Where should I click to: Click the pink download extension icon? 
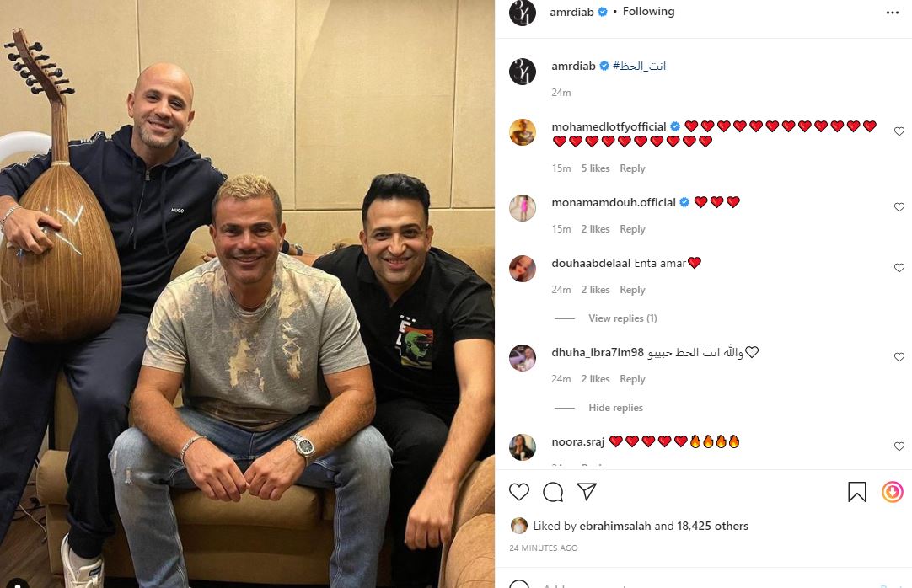click(x=893, y=492)
